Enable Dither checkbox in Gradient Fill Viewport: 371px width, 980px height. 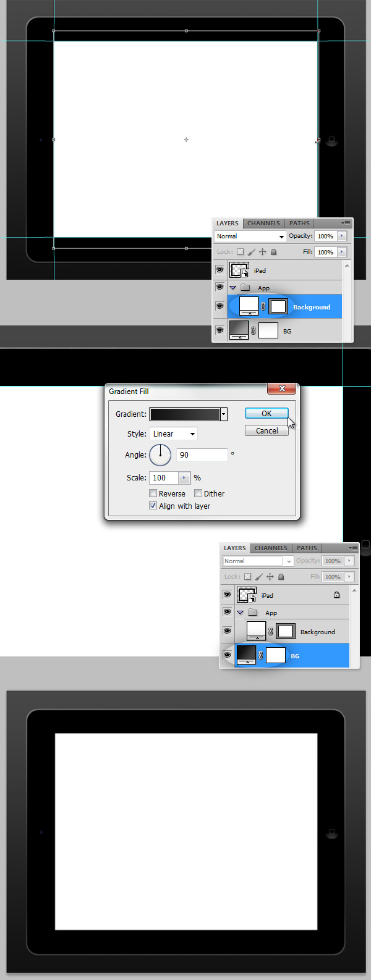pyautogui.click(x=198, y=493)
